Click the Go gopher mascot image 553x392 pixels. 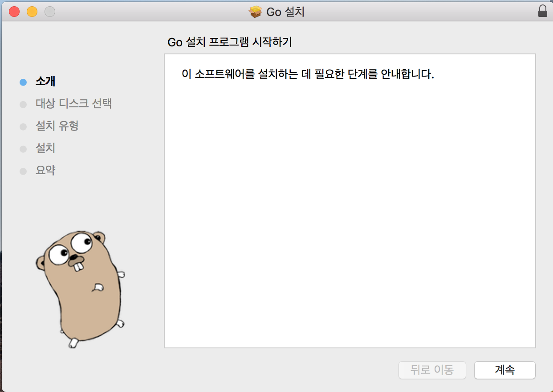(81, 290)
